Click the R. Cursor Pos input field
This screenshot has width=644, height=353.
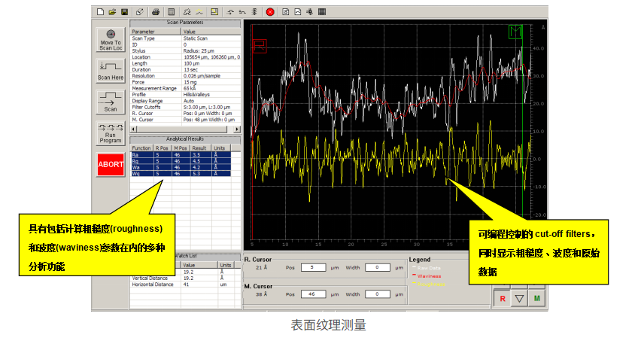[311, 267]
